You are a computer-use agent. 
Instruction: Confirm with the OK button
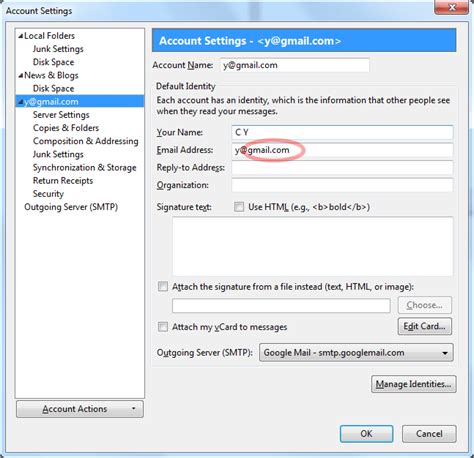tap(366, 434)
